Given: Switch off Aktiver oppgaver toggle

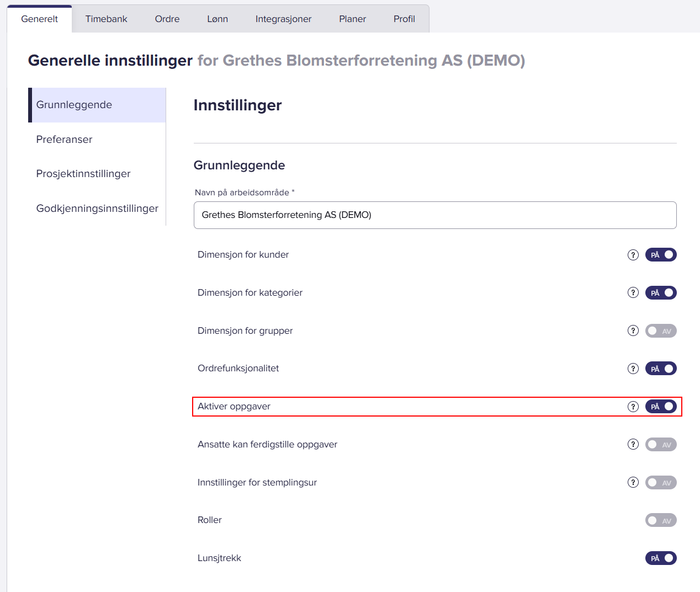Looking at the screenshot, I should (660, 407).
